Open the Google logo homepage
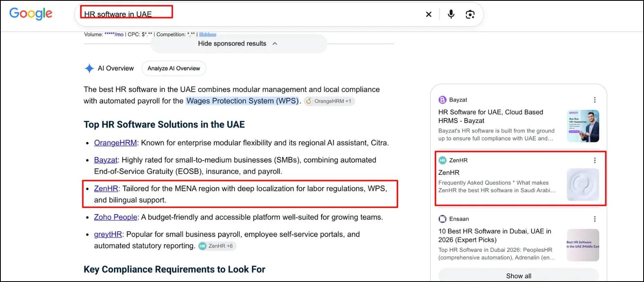Screen dimensions: 644x282 click(x=31, y=13)
